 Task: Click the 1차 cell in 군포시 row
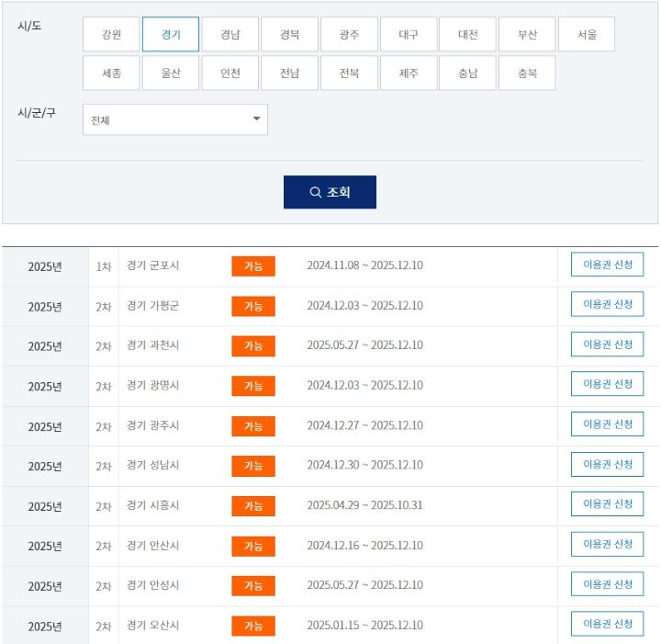point(103,266)
